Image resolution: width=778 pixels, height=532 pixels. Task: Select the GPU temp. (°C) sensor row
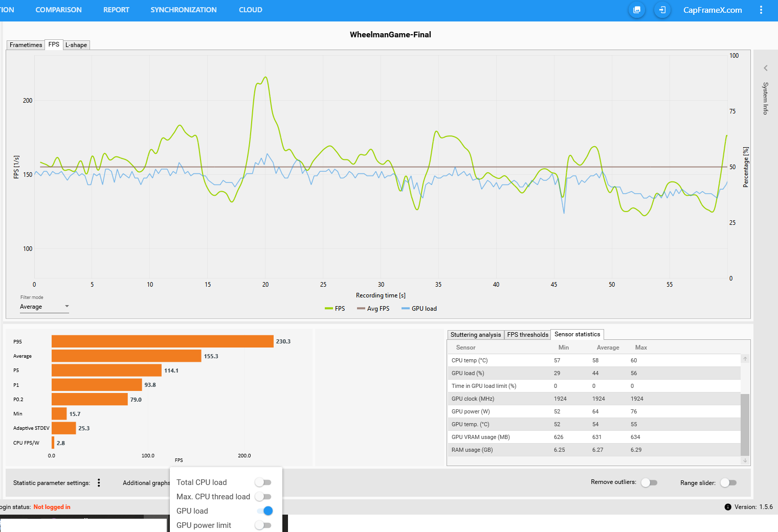pos(594,424)
